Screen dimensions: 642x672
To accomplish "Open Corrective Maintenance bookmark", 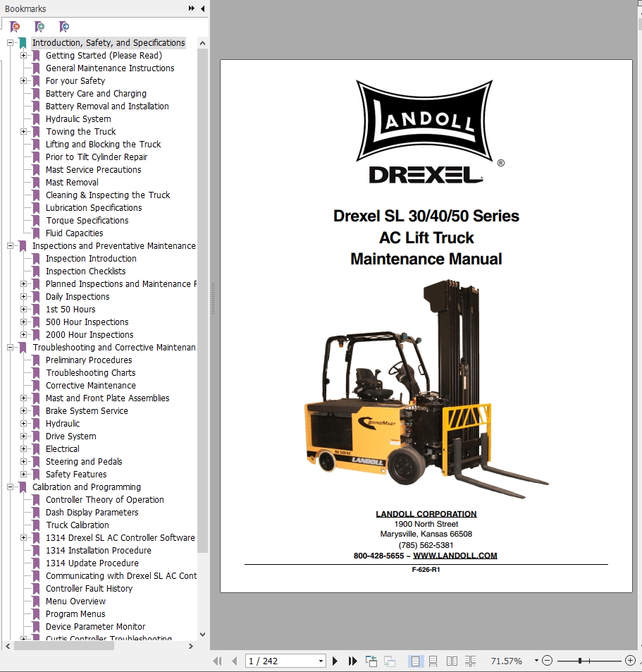I will (x=91, y=385).
